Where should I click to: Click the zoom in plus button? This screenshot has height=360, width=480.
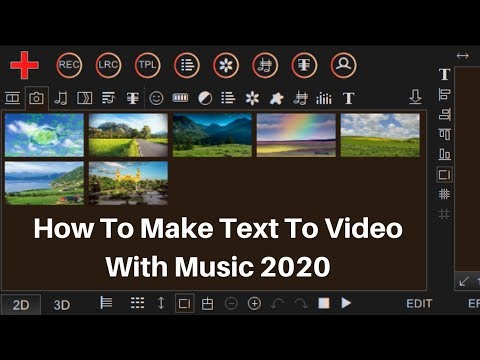[255, 303]
